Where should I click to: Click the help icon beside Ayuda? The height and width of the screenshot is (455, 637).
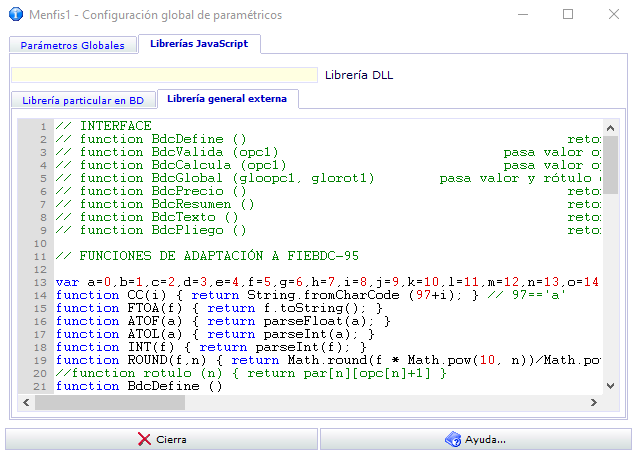pyautogui.click(x=453, y=439)
